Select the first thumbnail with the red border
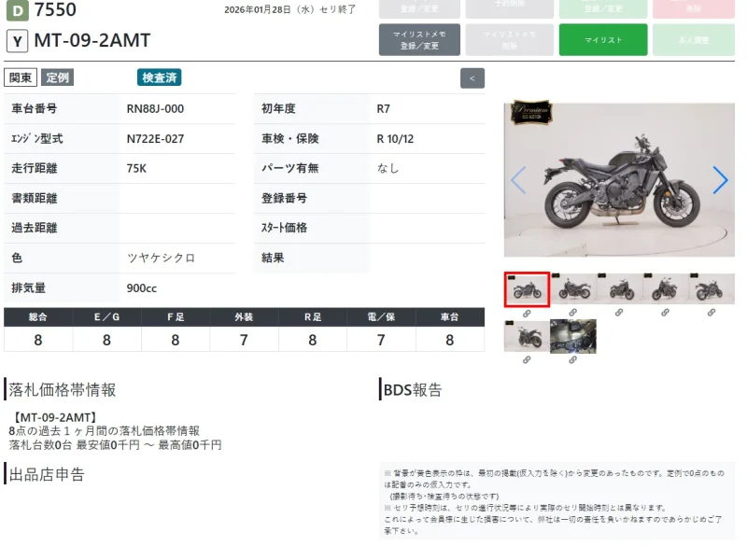Viewport: 747px width, 560px height. 527,289
